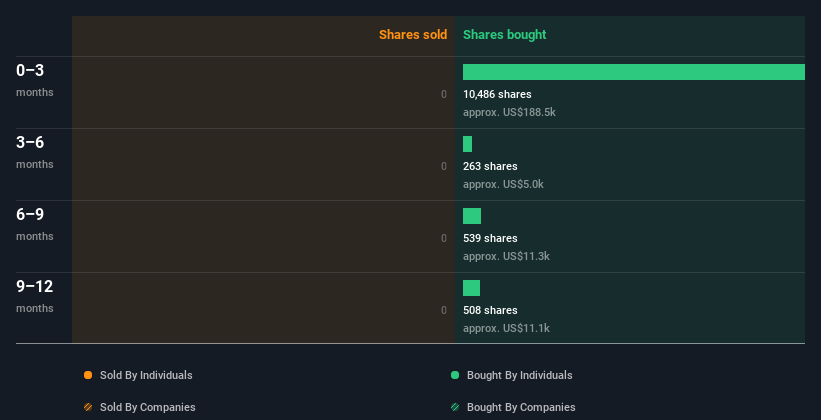This screenshot has width=821, height=420.
Task: Click the zero sold value in 9–12 months row
Action: (x=444, y=311)
